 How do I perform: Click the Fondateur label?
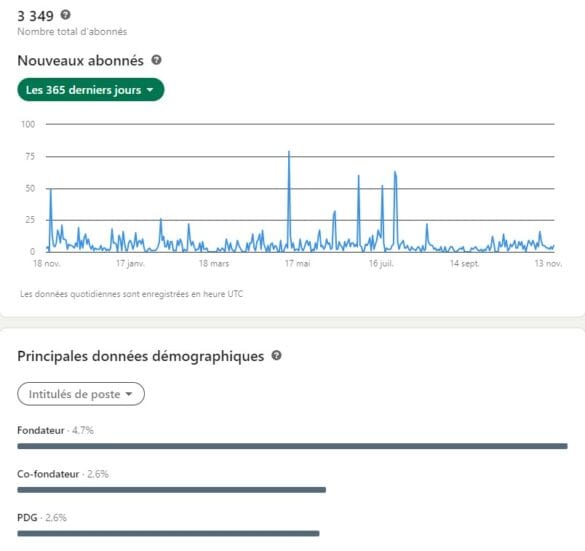click(41, 430)
